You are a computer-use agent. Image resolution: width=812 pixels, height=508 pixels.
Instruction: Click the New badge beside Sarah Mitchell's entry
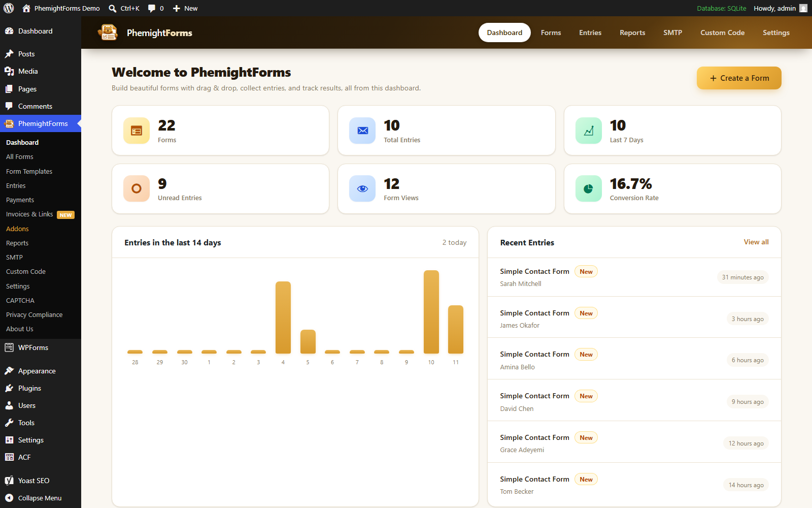pos(586,272)
